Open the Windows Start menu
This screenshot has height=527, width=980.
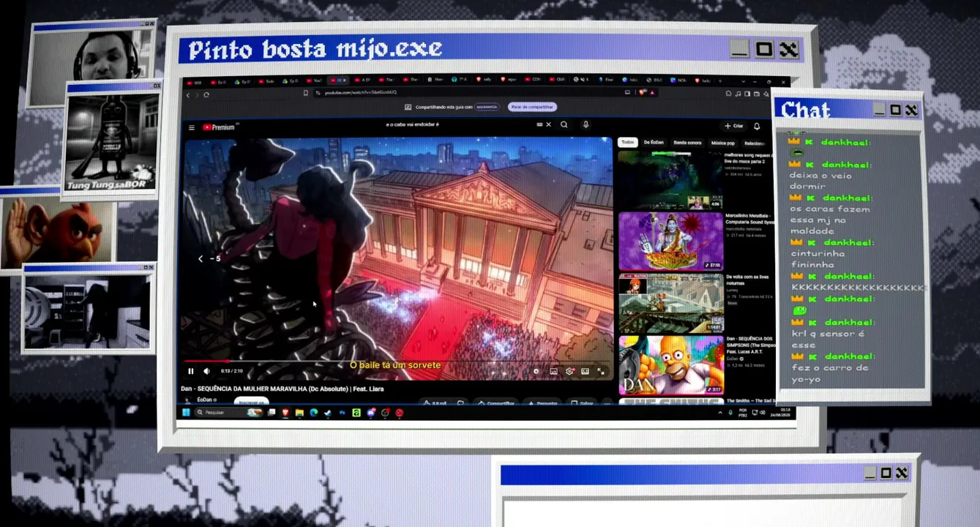[x=186, y=413]
